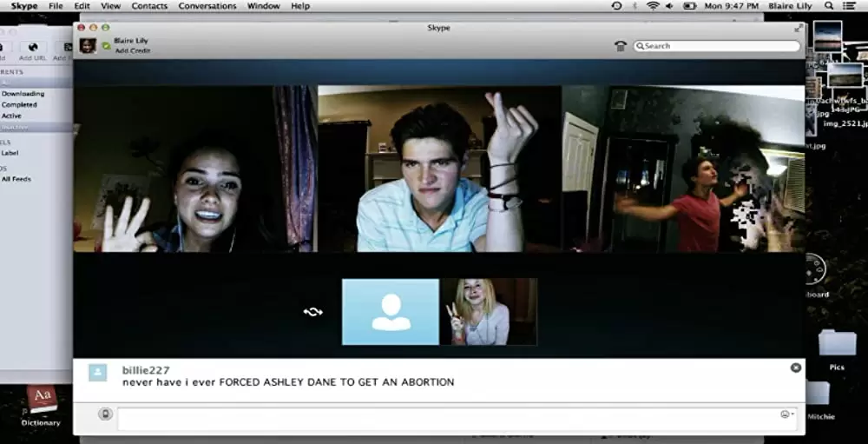Toggle the online status indicator
This screenshot has width=868, height=444.
click(106, 46)
